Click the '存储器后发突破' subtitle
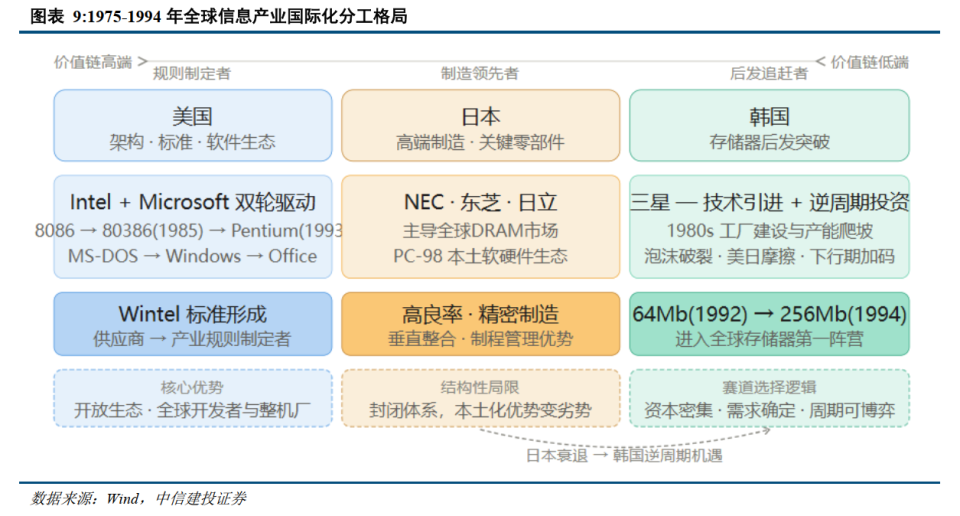This screenshot has width=960, height=516. pyautogui.click(x=769, y=143)
